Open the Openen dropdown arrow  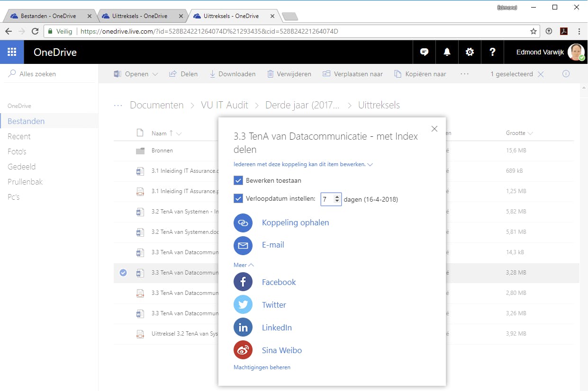(x=155, y=74)
